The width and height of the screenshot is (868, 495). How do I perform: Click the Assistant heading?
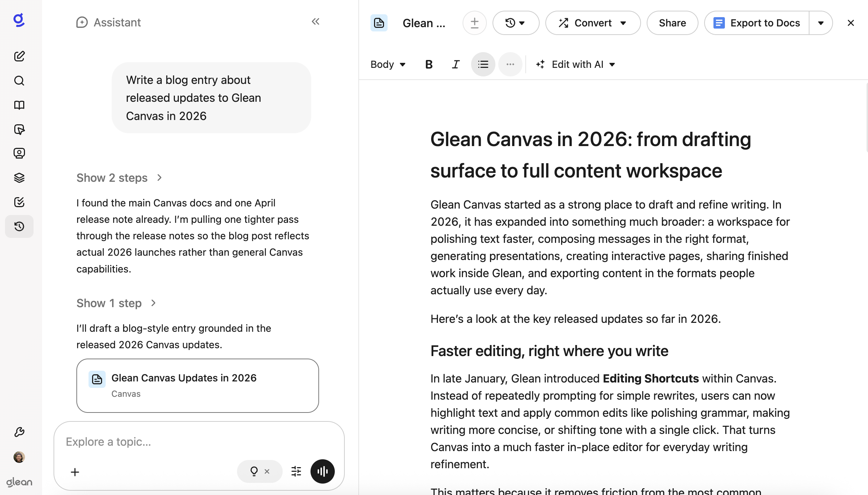(117, 22)
